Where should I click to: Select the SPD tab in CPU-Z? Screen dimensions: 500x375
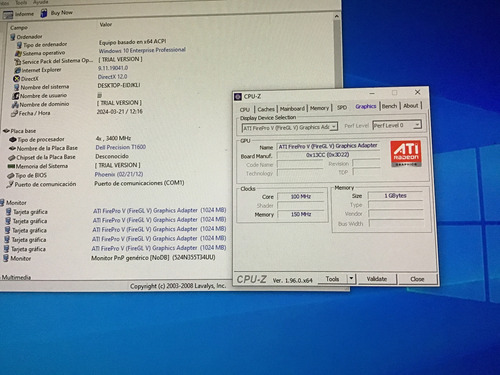(342, 107)
